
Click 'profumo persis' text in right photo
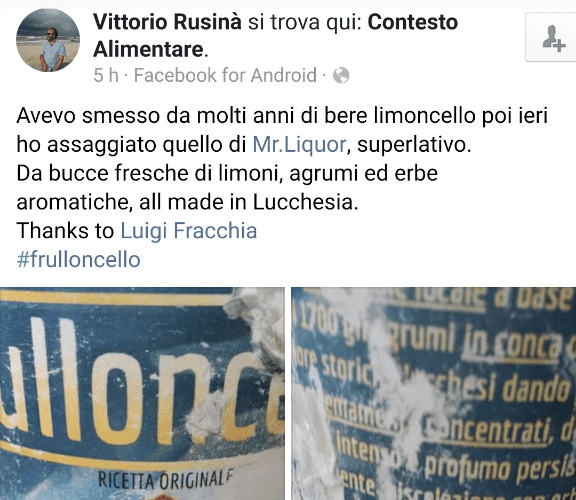click(500, 468)
